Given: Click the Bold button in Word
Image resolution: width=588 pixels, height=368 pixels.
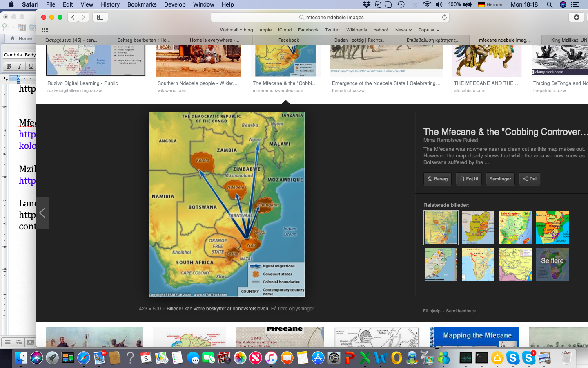Looking at the screenshot, I should [9, 66].
